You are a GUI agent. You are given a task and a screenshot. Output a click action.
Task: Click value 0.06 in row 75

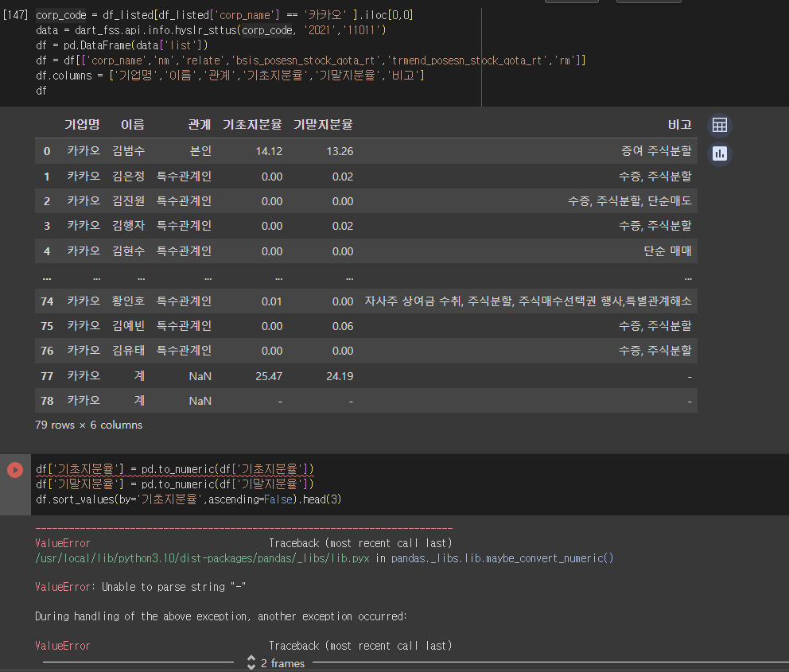tap(343, 326)
